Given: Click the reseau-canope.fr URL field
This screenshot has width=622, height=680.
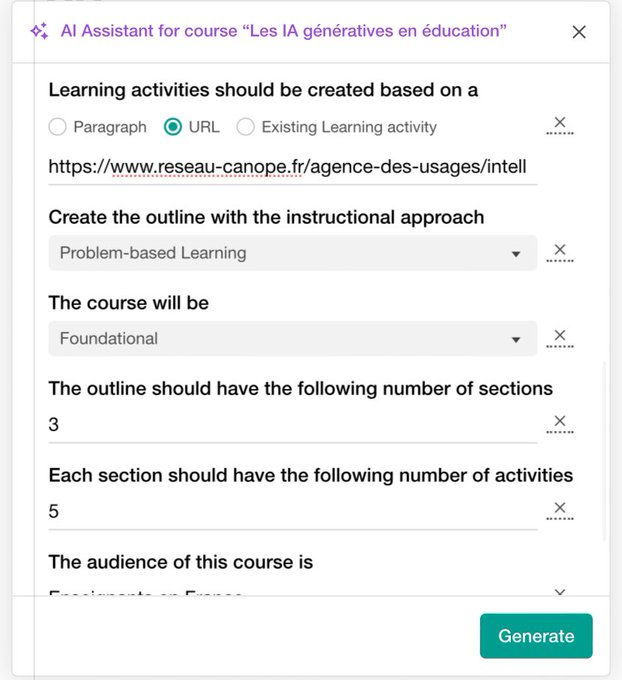Looking at the screenshot, I should click(x=292, y=167).
